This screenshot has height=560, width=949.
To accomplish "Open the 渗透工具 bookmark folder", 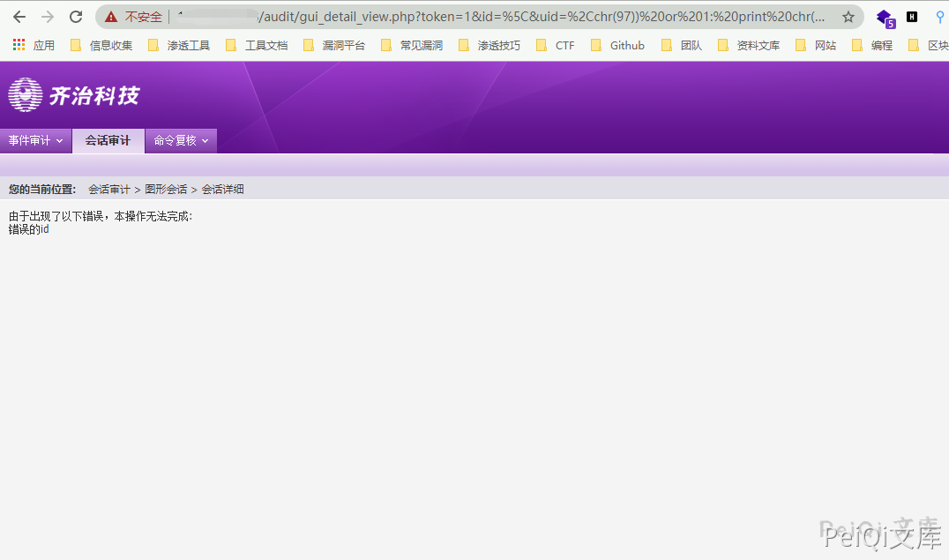I will (x=179, y=45).
